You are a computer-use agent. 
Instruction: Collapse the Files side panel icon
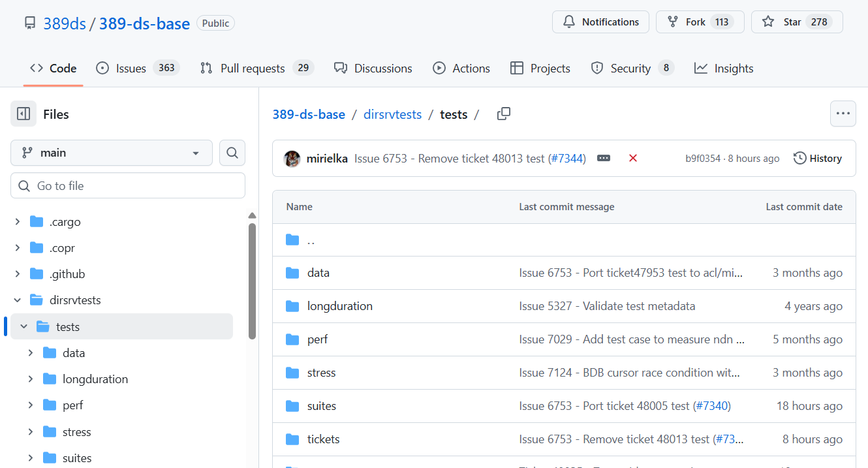pos(23,114)
